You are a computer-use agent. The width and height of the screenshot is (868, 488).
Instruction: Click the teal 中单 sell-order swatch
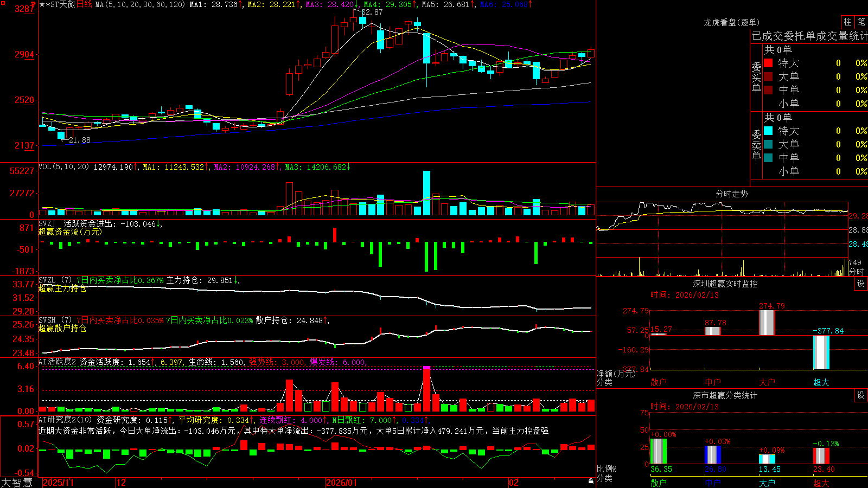[x=768, y=158]
